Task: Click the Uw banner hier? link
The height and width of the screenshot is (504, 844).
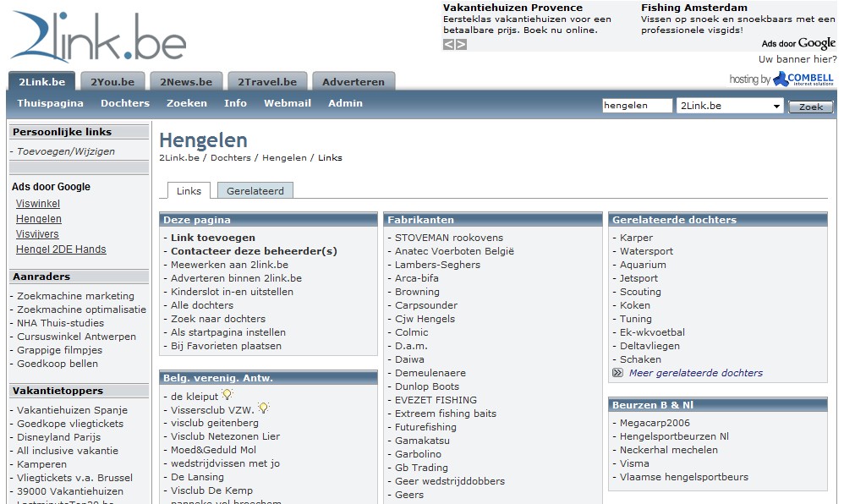Action: click(x=797, y=58)
